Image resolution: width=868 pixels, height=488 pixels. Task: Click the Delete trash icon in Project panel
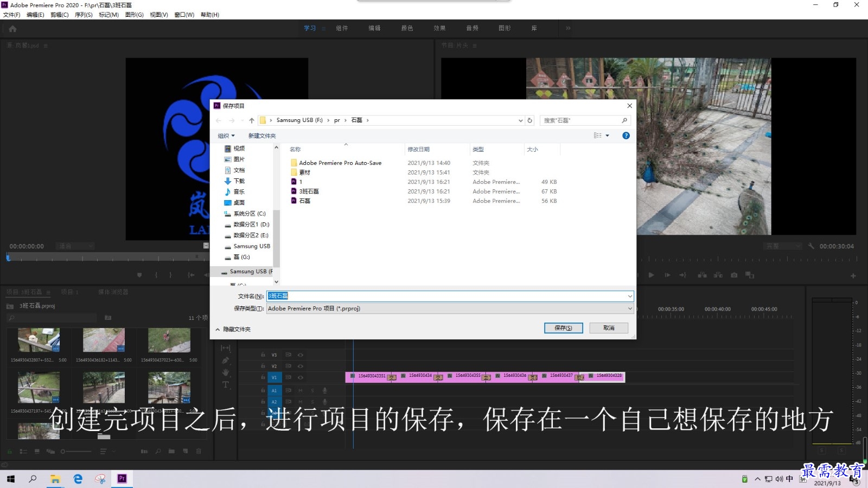click(x=199, y=451)
